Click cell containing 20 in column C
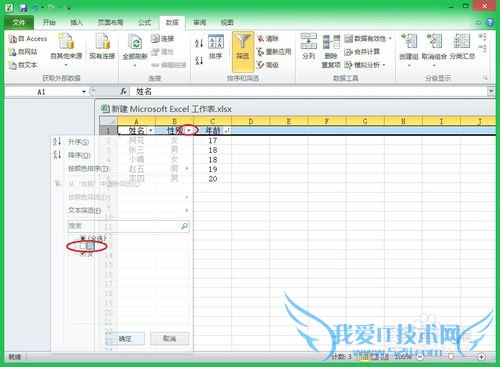Viewport: 500px width, 367px height. [x=213, y=179]
